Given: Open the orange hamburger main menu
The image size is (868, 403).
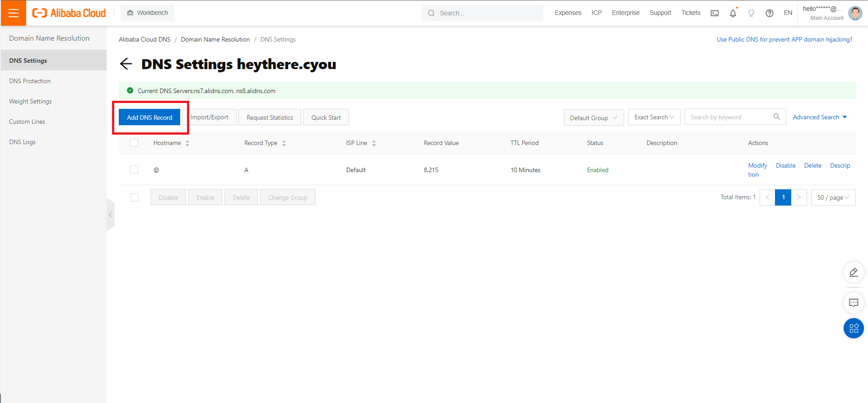Looking at the screenshot, I should click(x=14, y=13).
